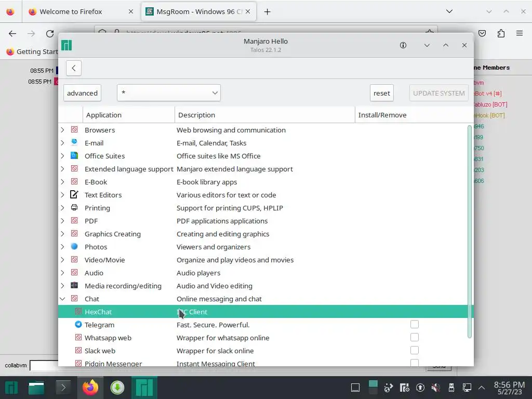Reload the Firefox page
The height and width of the screenshot is (399, 532).
point(50,33)
